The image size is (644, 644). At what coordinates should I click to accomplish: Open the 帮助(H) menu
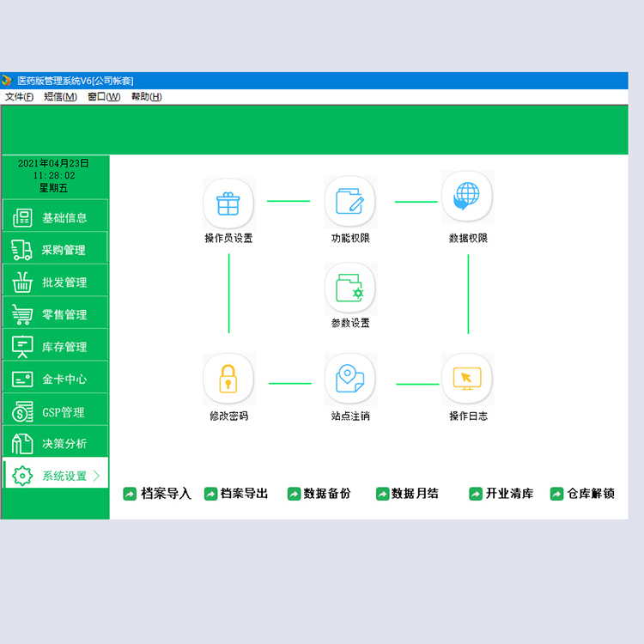[146, 97]
